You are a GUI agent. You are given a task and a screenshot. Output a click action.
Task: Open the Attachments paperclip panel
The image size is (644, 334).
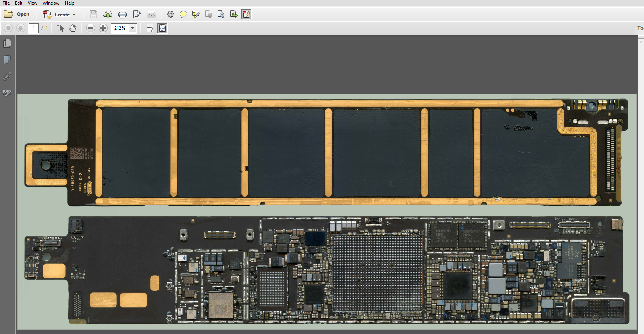7,76
